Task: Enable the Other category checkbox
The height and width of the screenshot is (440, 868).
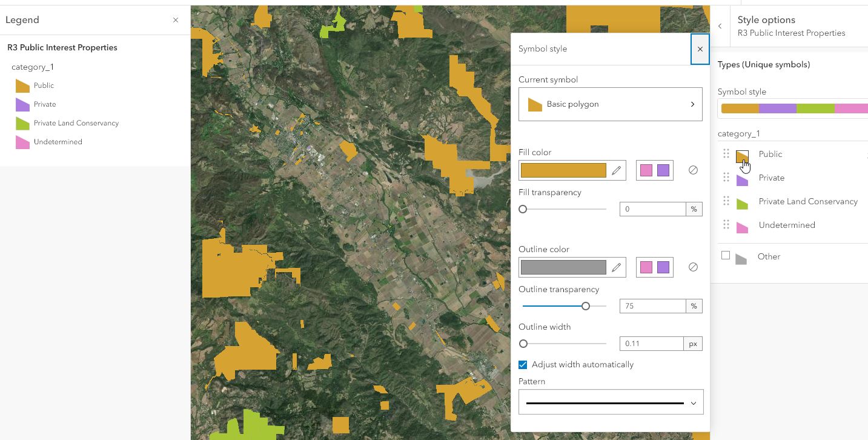Action: (726, 256)
